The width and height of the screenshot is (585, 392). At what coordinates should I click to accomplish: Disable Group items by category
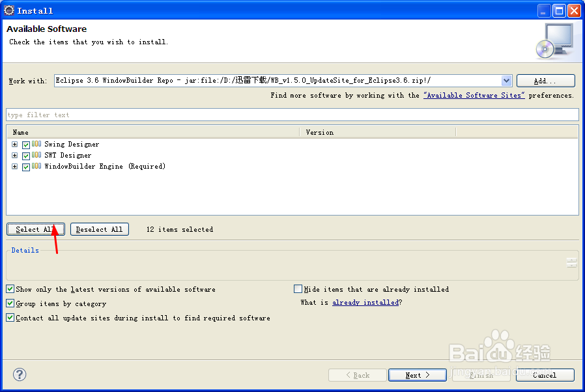[x=10, y=303]
